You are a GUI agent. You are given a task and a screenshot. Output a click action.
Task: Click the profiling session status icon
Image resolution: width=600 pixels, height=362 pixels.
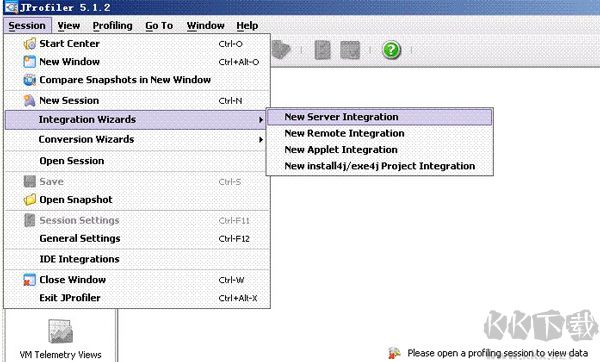(x=395, y=353)
